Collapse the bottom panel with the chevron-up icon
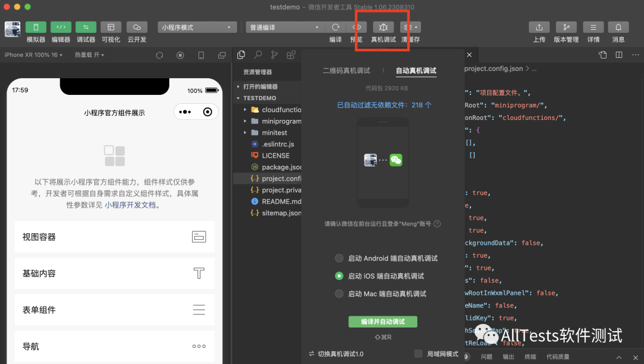Viewport: 644px width, 364px height. coord(619,357)
